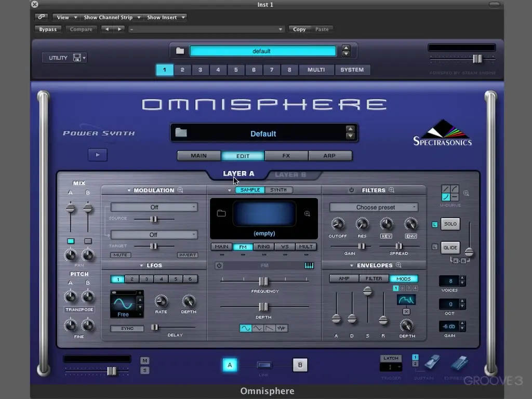This screenshot has height=399, width=532.
Task: Zoom the velocity curve magnifier
Action: coord(466,193)
